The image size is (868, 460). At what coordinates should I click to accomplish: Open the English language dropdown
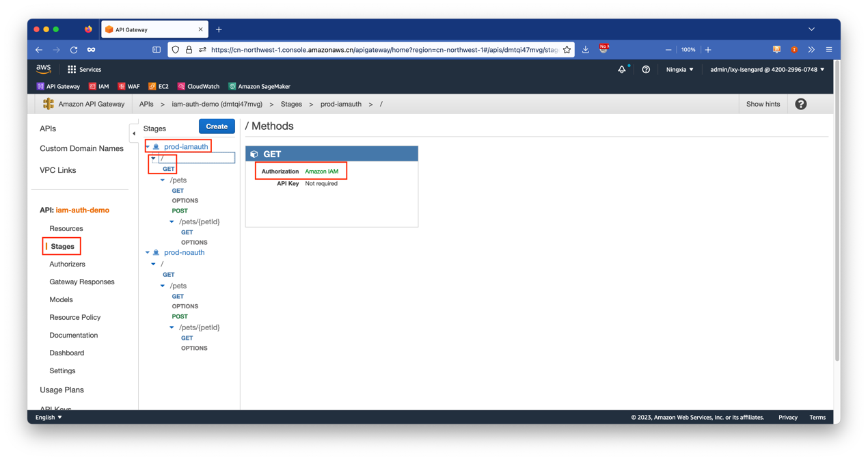[x=49, y=418]
